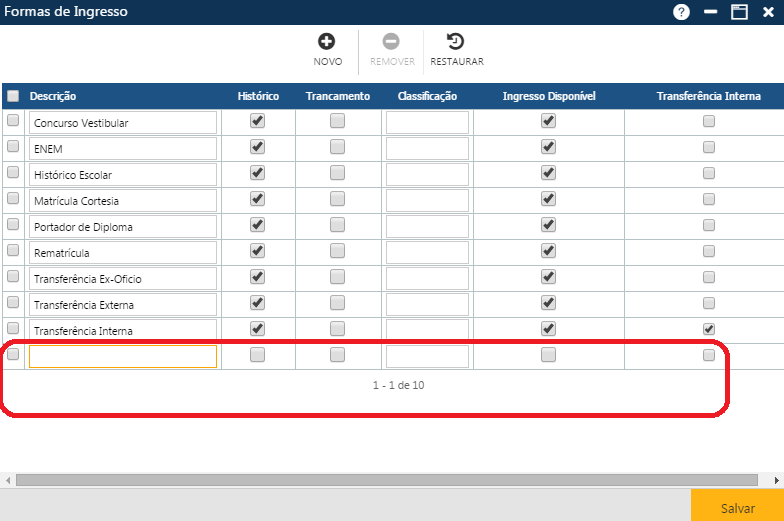The width and height of the screenshot is (784, 521).
Task: Select the Portador de Diploma row checkbox
Action: point(13,225)
